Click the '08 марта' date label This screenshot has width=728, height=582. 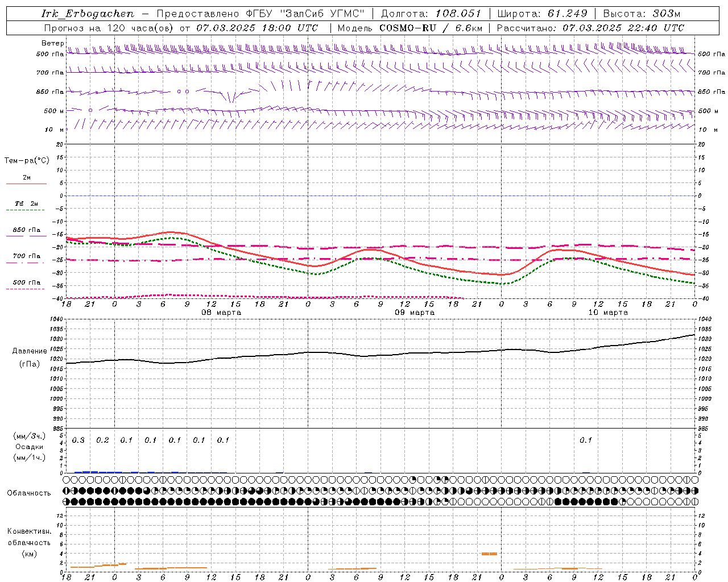click(221, 313)
